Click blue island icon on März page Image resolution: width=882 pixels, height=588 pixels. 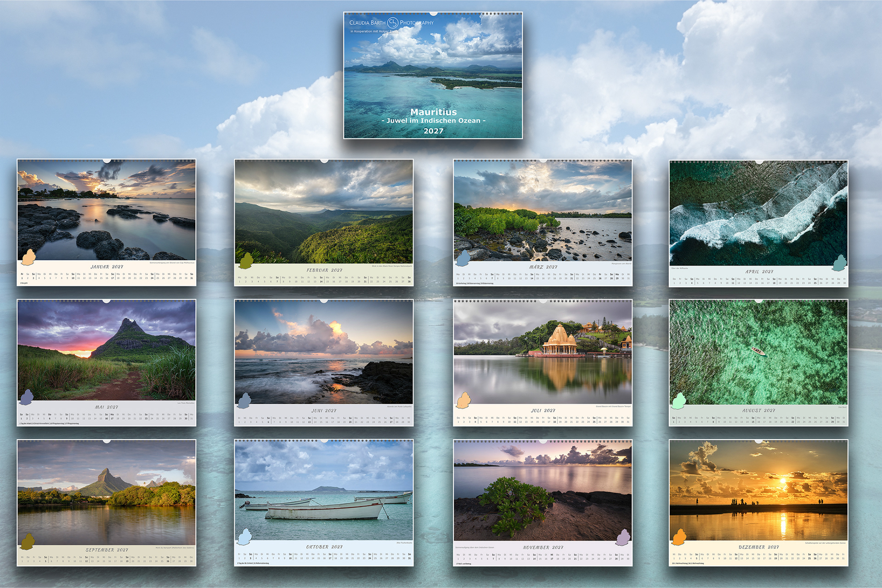463,259
